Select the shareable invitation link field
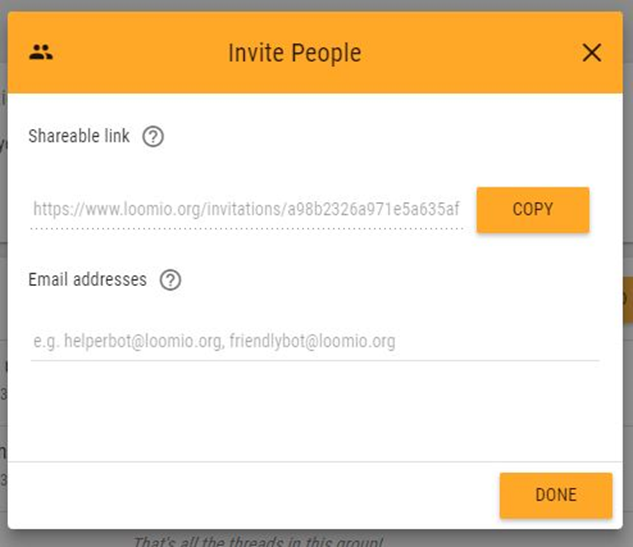The height and width of the screenshot is (547, 633). point(246,209)
